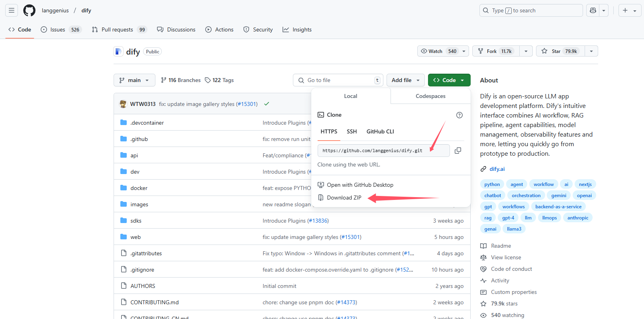This screenshot has height=319, width=644.
Task: Toggle Watch on the repository
Action: (438, 51)
